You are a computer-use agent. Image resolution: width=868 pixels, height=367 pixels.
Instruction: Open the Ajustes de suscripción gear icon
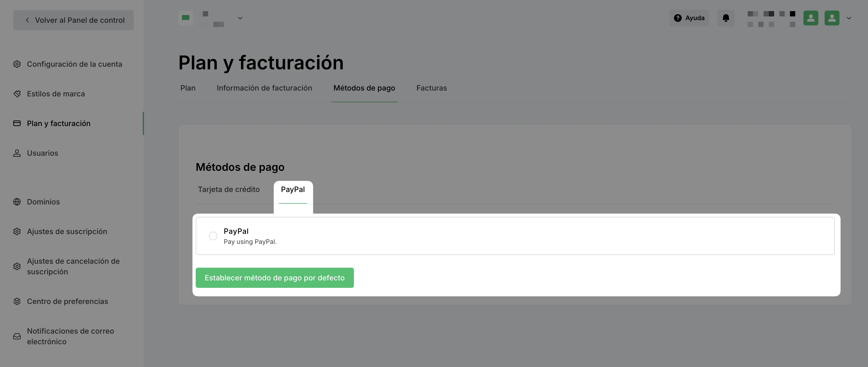point(17,231)
